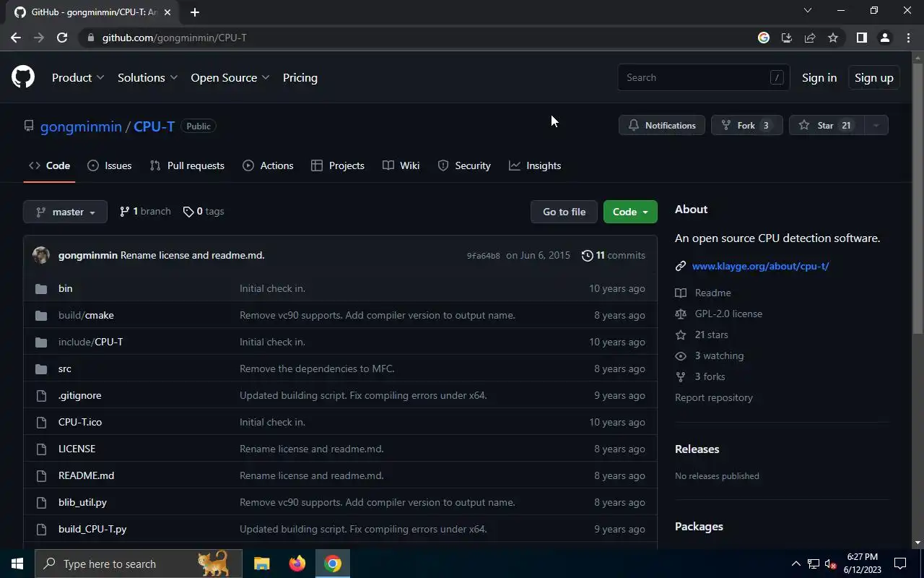The image size is (924, 578).
Task: Open the tab search chevron in title bar
Action: [x=808, y=10]
